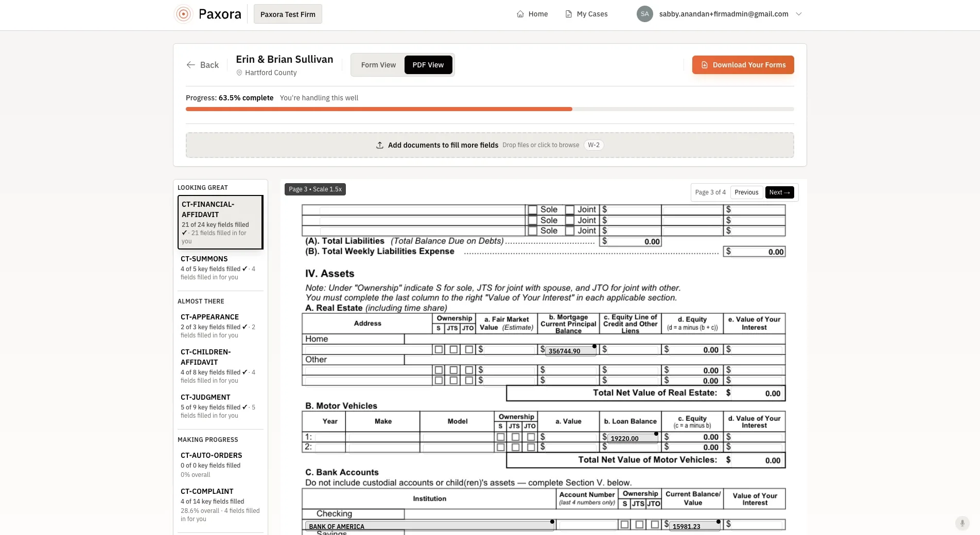The image size is (980, 535).
Task: Edit mortgage balance field 356744.90
Action: pos(570,351)
